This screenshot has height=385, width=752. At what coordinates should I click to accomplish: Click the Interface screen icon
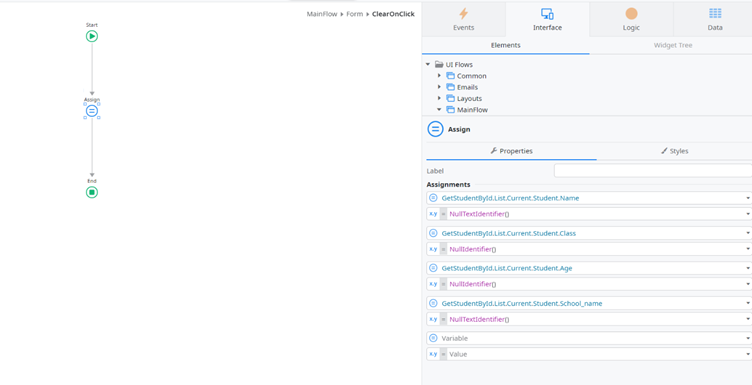pos(547,13)
